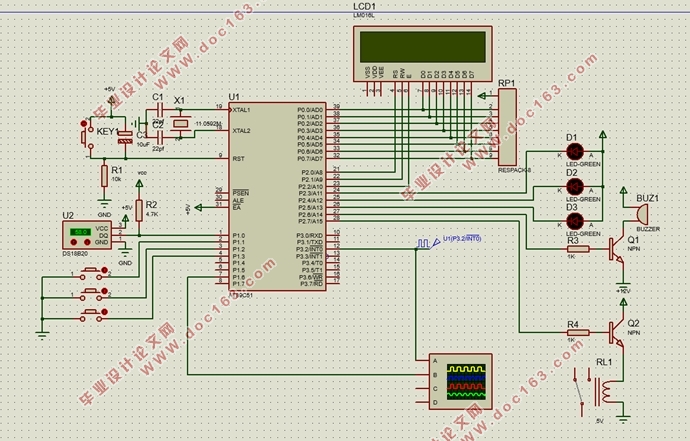This screenshot has height=441, width=690.
Task: Select the U2 DS18B20 sensor body
Action: pos(87,235)
